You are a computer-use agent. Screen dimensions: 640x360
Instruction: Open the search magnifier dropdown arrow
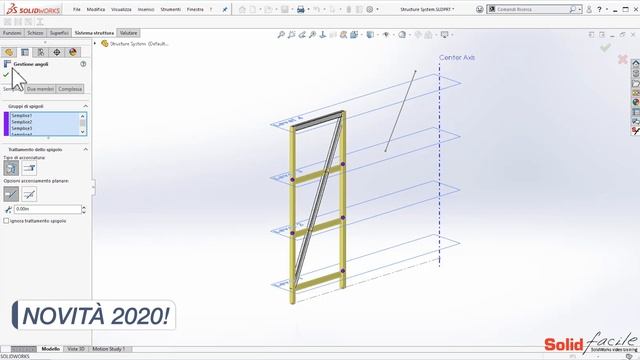tap(580, 9)
